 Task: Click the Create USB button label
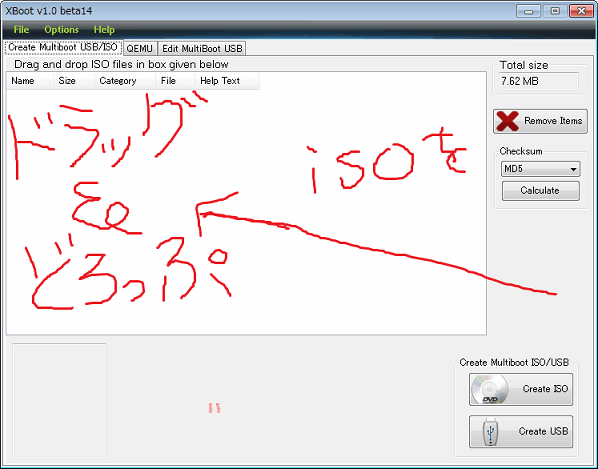pos(543,431)
